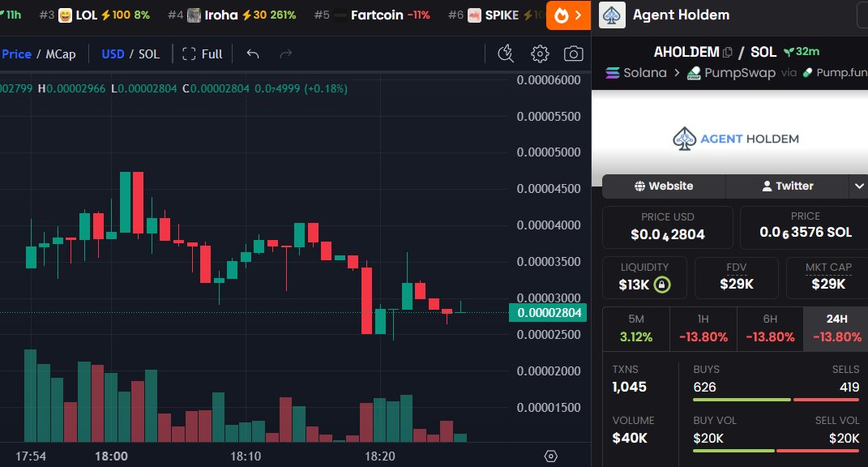This screenshot has width=868, height=467.
Task: Set chart currency to SOL
Action: (149, 54)
